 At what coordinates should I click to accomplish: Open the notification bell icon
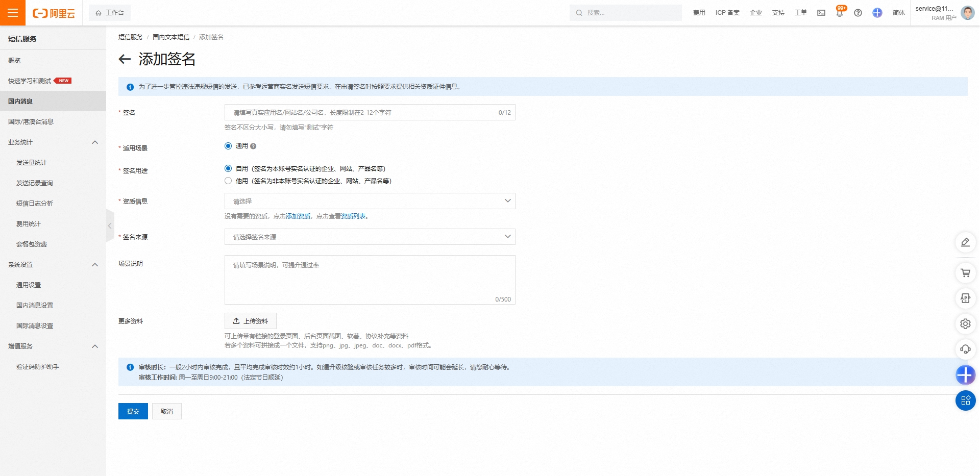pos(839,13)
